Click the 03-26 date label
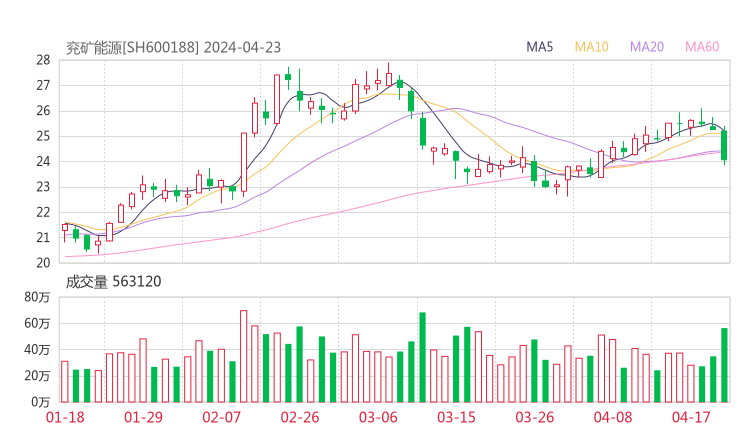Screen dimensions: 740x440 tap(534, 417)
